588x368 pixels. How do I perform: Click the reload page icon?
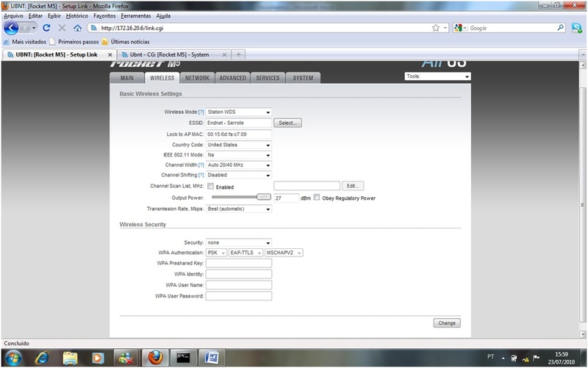[x=46, y=28]
